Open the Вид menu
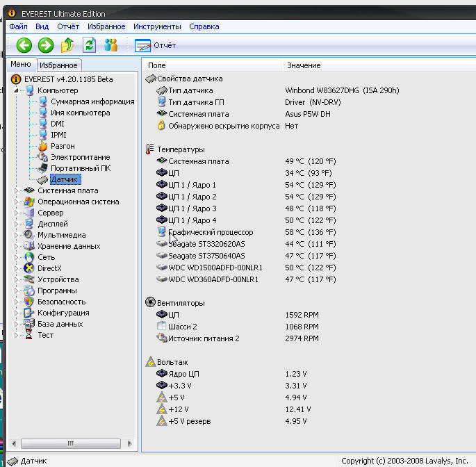The height and width of the screenshot is (467, 476). (x=42, y=26)
